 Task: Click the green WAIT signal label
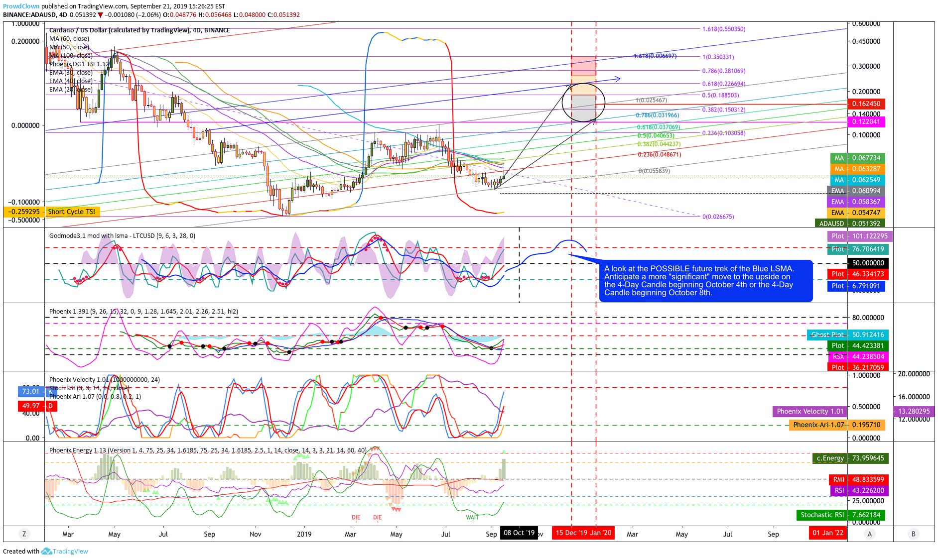click(x=472, y=517)
